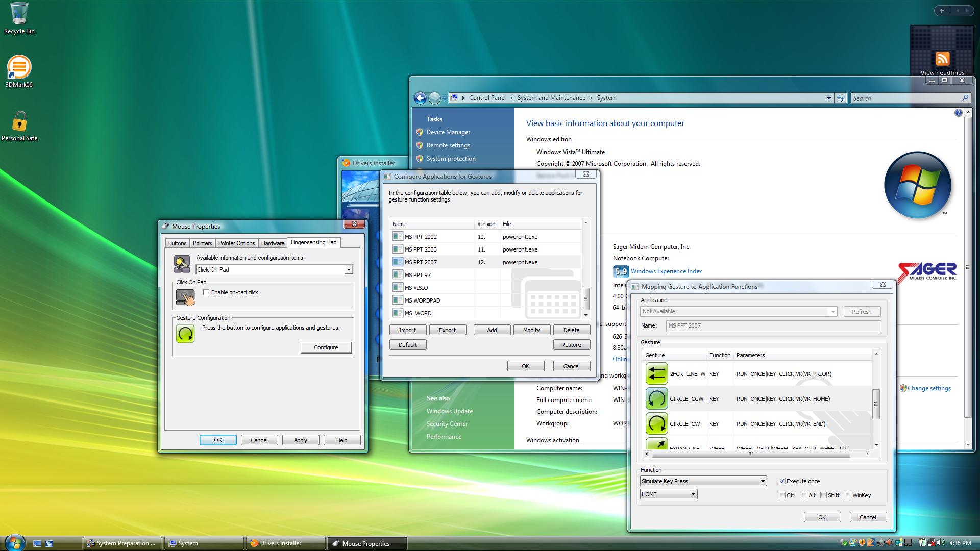
Task: Click the Click On Pad hand icon
Action: click(185, 297)
